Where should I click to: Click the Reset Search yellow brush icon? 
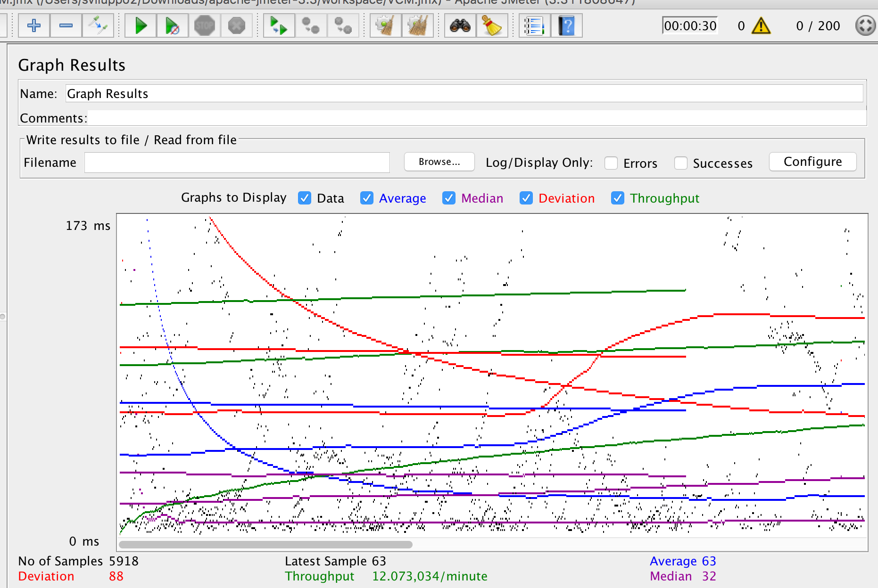click(x=492, y=25)
